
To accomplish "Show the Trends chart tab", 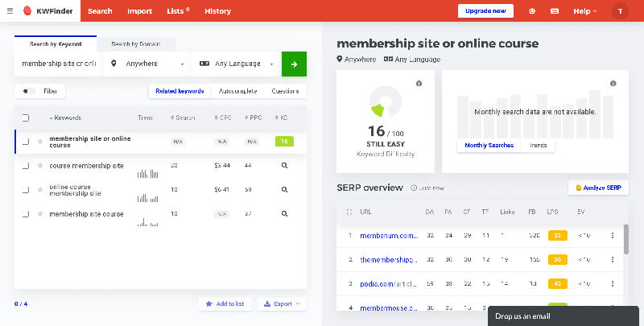I will pyautogui.click(x=538, y=146).
